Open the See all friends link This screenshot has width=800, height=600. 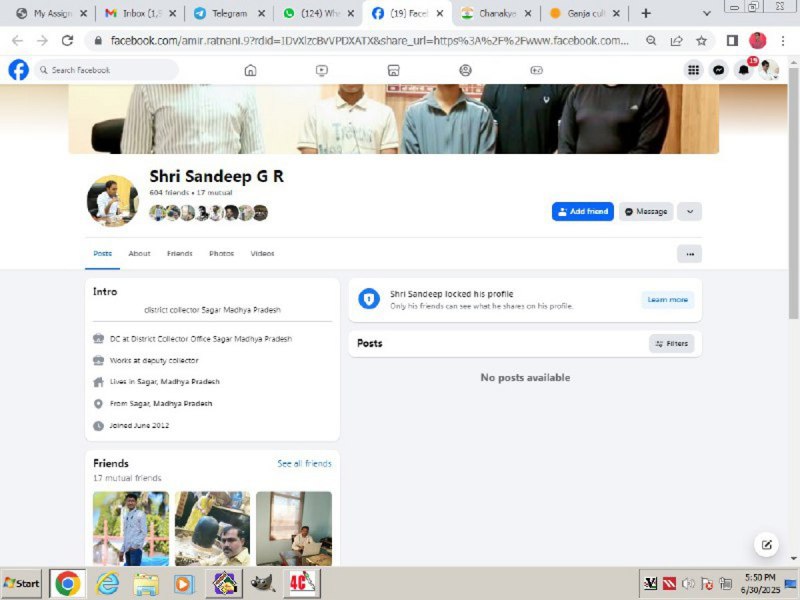[x=304, y=464]
